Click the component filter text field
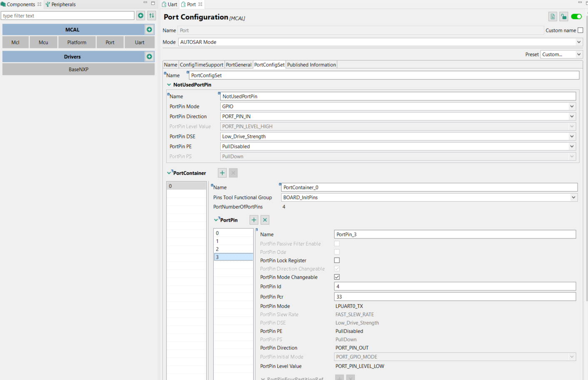588x380 pixels. click(x=68, y=16)
